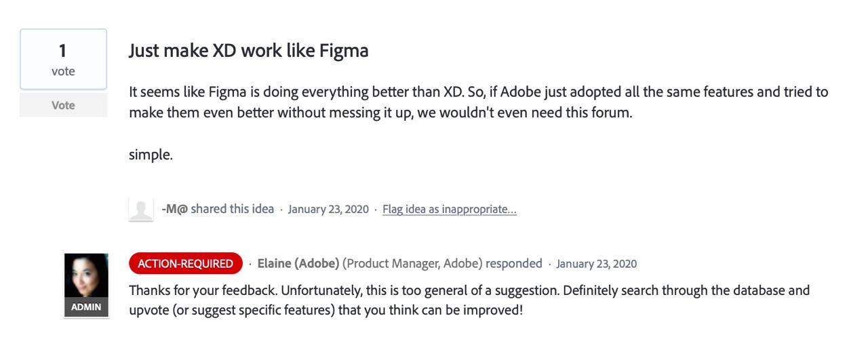This screenshot has height=354, width=868.
Task: Click the 1 vote counter box
Action: pyautogui.click(x=63, y=60)
